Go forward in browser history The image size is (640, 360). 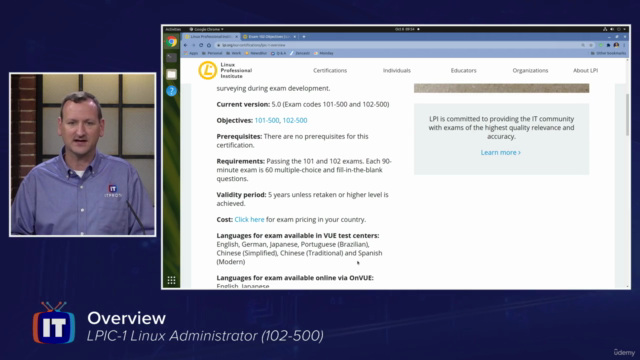click(193, 45)
